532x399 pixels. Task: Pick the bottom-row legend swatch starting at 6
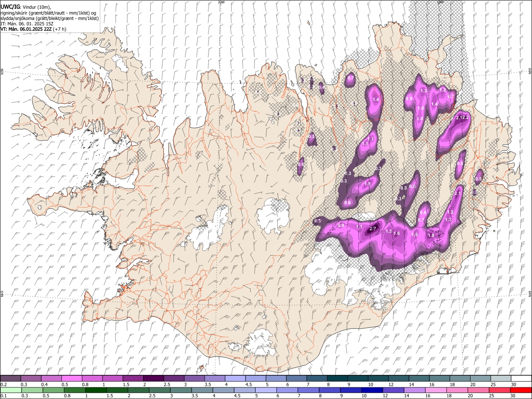287,390
